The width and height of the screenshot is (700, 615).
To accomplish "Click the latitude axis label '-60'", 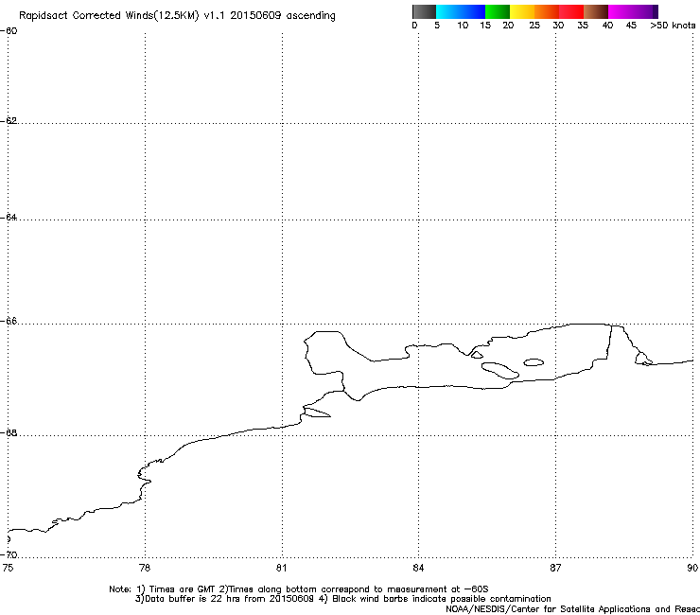I will [x=9, y=31].
